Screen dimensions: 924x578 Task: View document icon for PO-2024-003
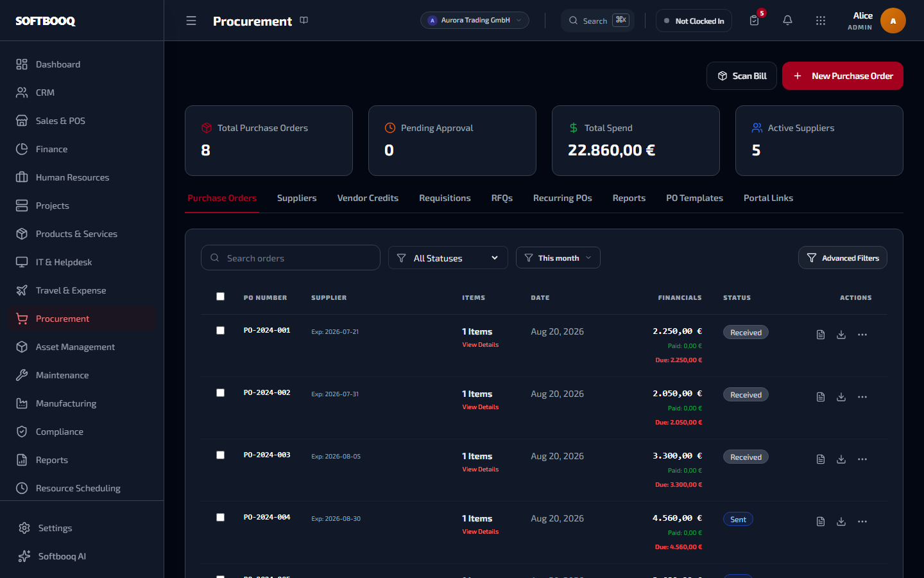821,459
